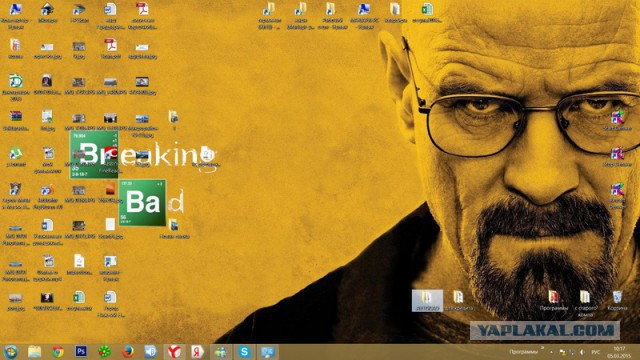Launch Google Chrome from the taskbar

tap(58, 351)
